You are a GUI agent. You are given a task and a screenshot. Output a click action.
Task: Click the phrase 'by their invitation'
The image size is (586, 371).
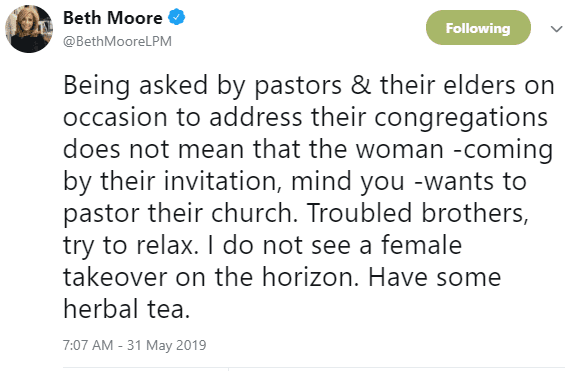[170, 183]
